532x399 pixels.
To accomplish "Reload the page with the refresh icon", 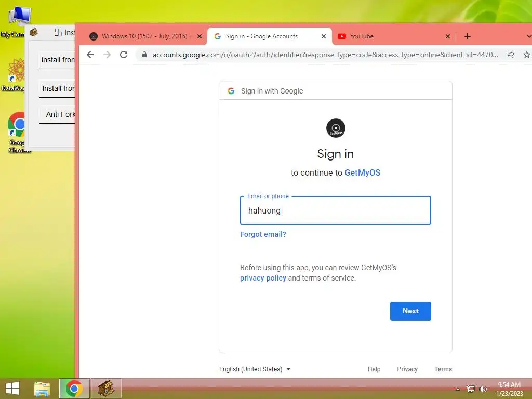I will click(124, 55).
